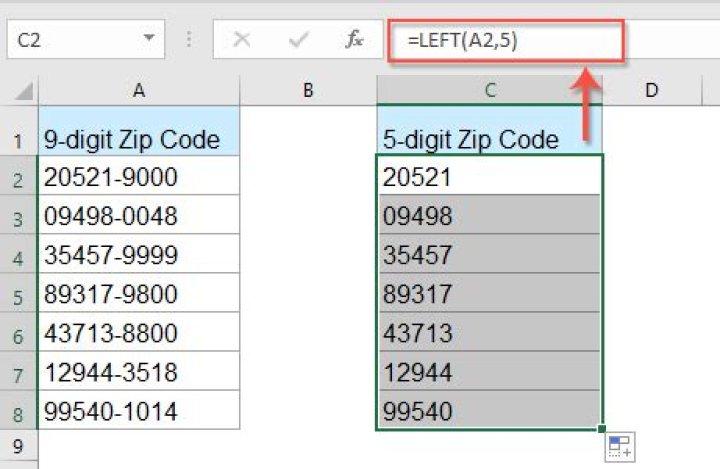This screenshot has height=469, width=720.
Task: Select column A header
Action: point(138,90)
